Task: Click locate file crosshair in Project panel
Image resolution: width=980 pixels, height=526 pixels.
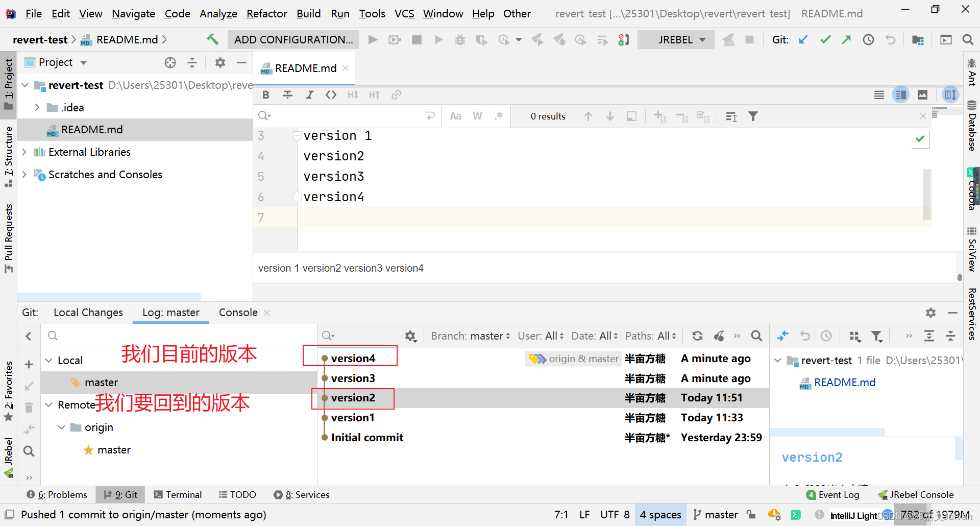Action: click(x=170, y=62)
